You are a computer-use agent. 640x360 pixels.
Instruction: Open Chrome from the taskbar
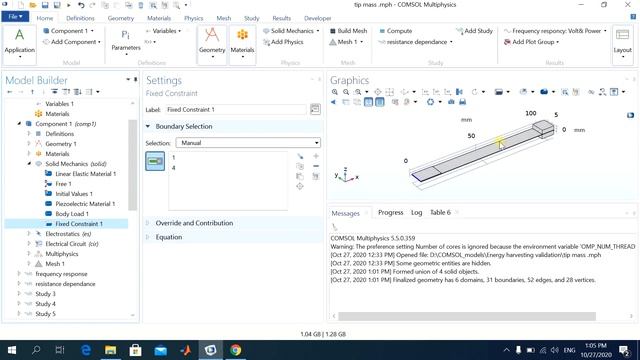[236, 350]
